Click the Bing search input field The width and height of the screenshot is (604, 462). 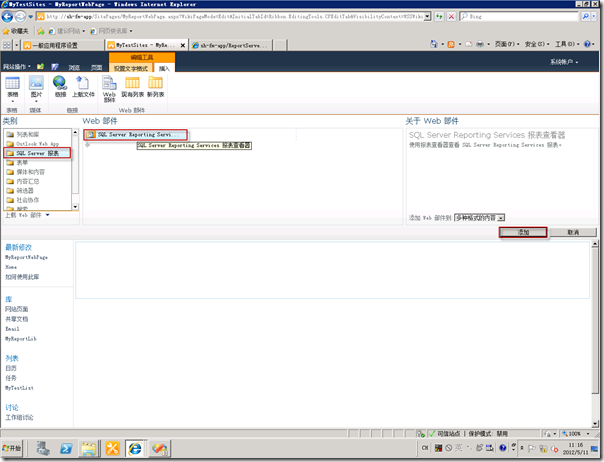coord(520,17)
